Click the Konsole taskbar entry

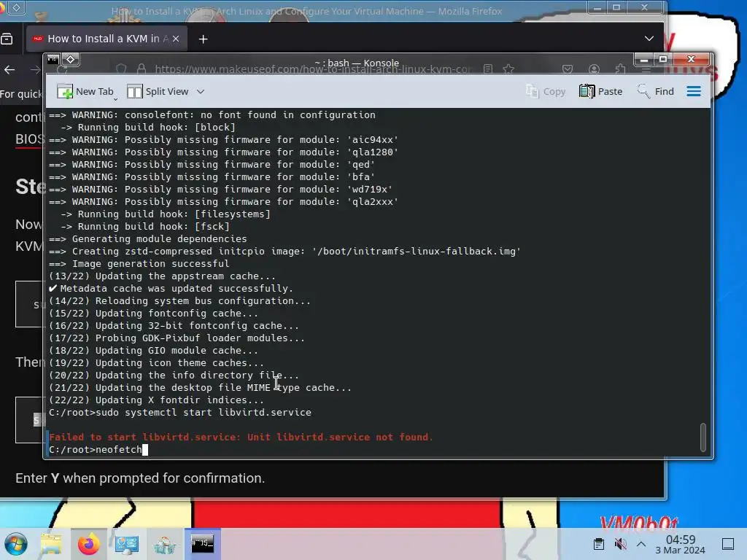[203, 544]
